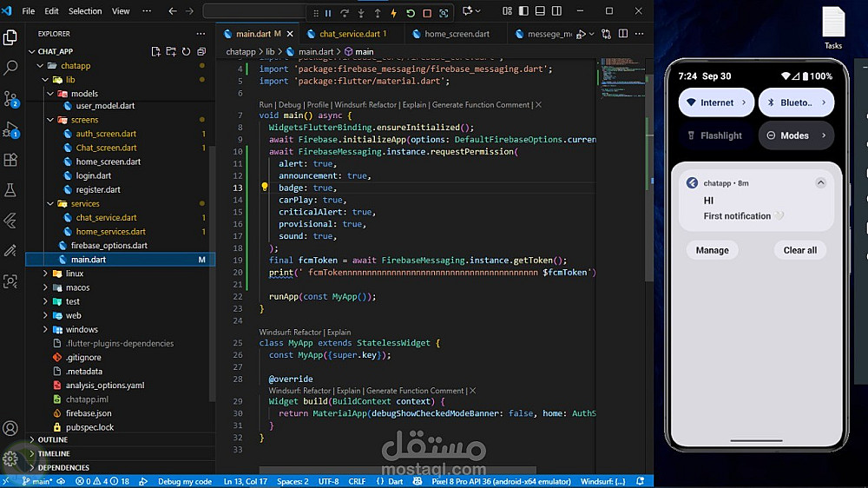Step out in debug toolbar
Image resolution: width=868 pixels, height=488 pixels.
378,13
